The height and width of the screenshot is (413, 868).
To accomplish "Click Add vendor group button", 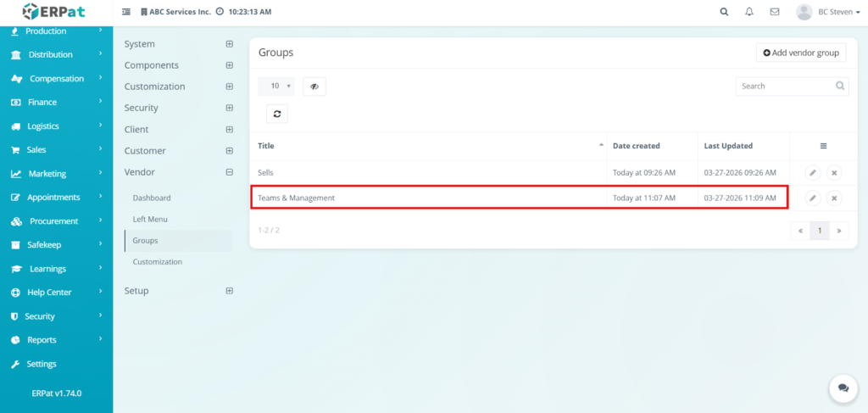I will [800, 53].
